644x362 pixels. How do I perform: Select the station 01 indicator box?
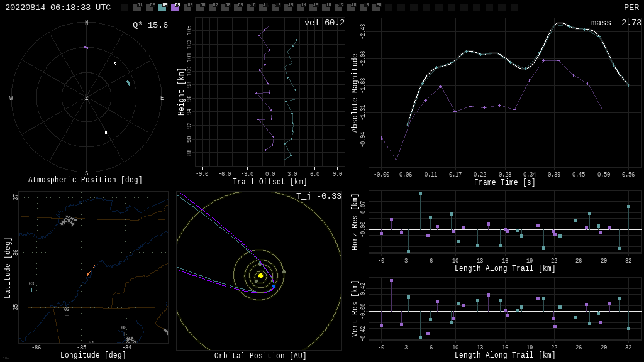point(137,8)
